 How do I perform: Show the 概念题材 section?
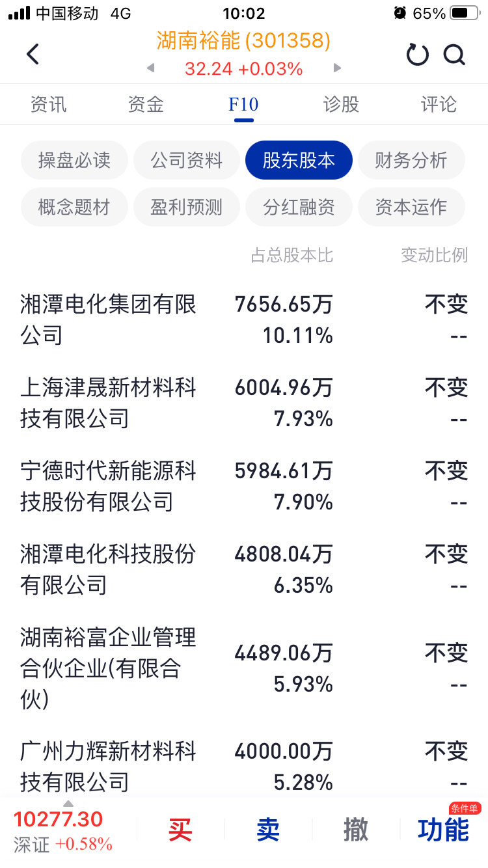click(x=74, y=208)
